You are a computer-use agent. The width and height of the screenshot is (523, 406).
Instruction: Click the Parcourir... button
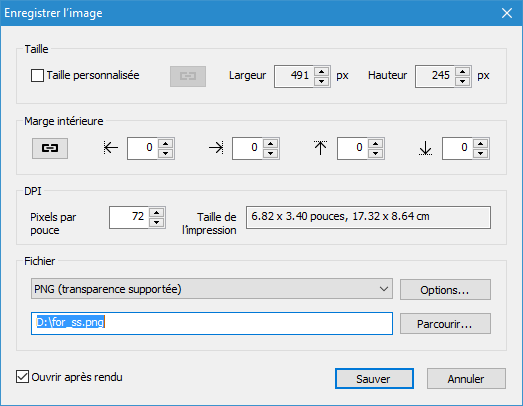coord(445,324)
